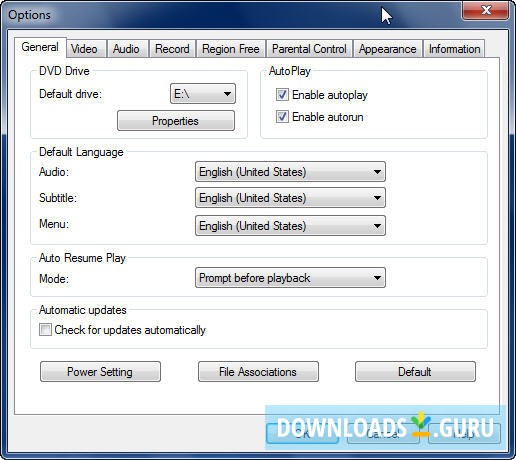Close the Options dialog window
Image resolution: width=516 pixels, height=460 pixels.
[485, 10]
